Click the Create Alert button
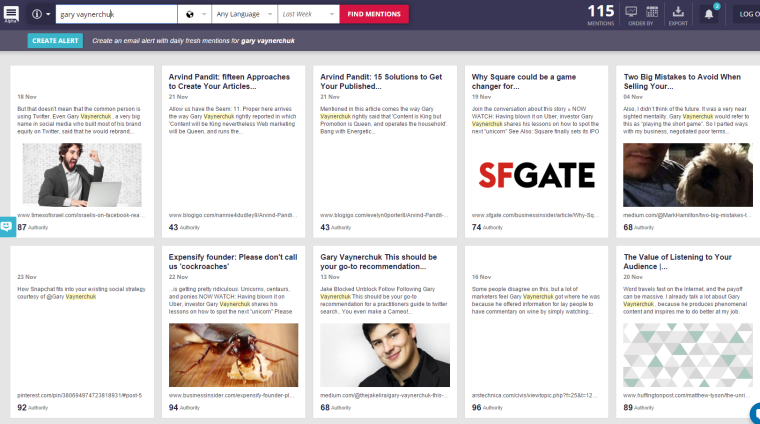Screen dimensions: 760x424 [55, 41]
